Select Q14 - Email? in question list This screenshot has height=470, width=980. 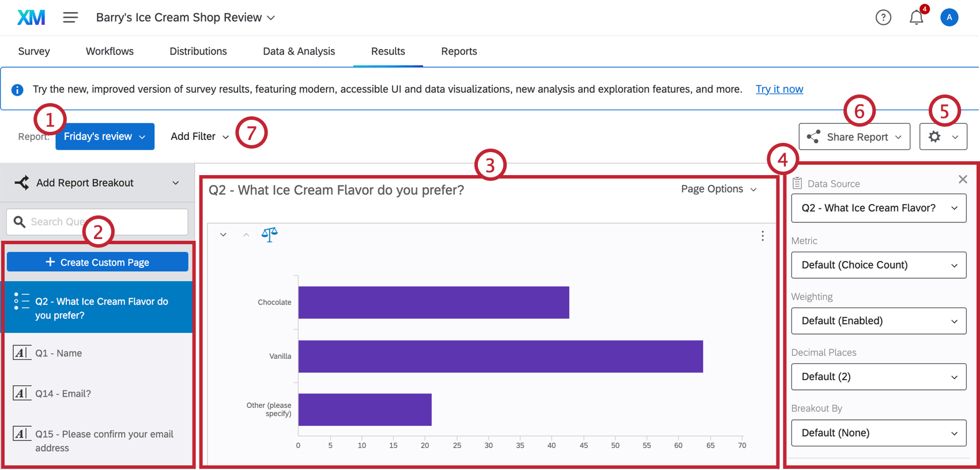pyautogui.click(x=63, y=394)
